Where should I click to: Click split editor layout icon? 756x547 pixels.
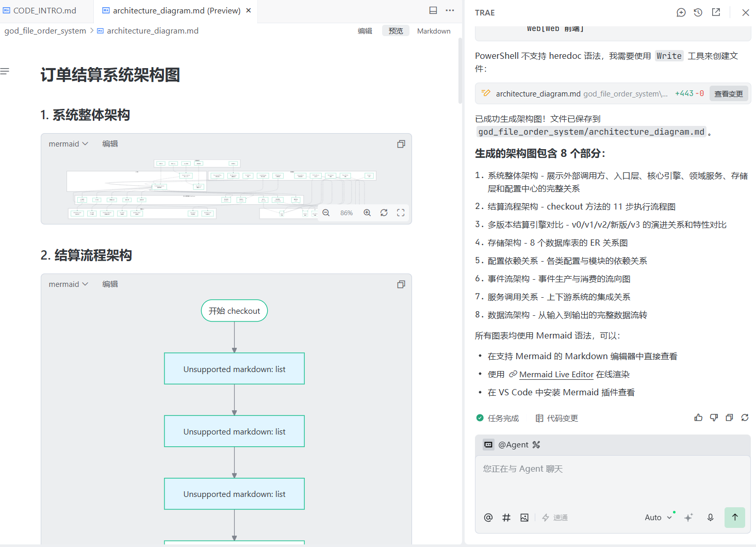tap(433, 10)
